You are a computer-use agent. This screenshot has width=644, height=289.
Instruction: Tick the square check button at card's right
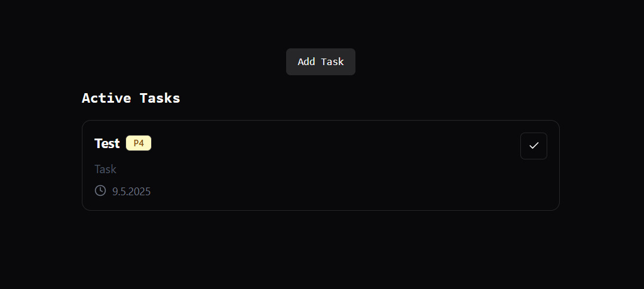coord(533,146)
